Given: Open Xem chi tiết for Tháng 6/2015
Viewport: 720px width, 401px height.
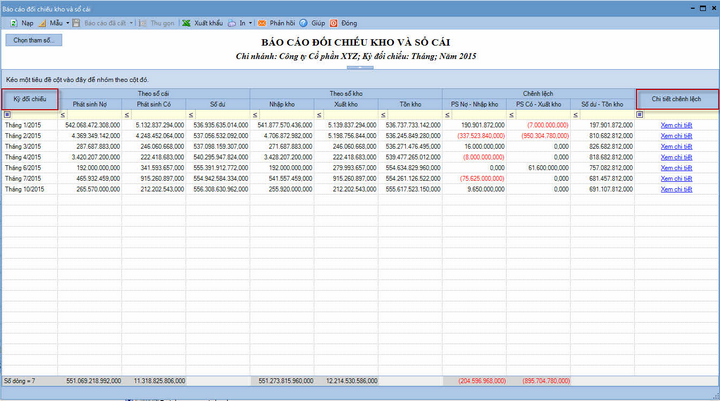Looking at the screenshot, I should click(676, 168).
